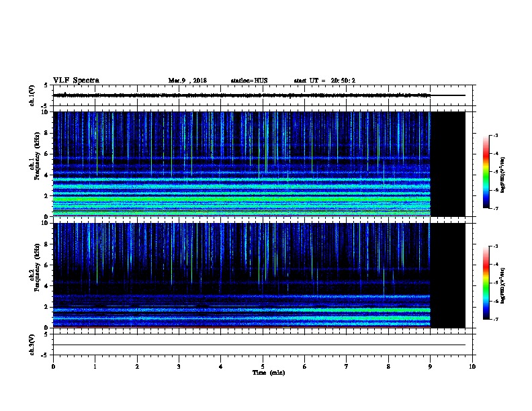Click the ch.3(V) axis label
This screenshot has height=411, width=532.
32,345
